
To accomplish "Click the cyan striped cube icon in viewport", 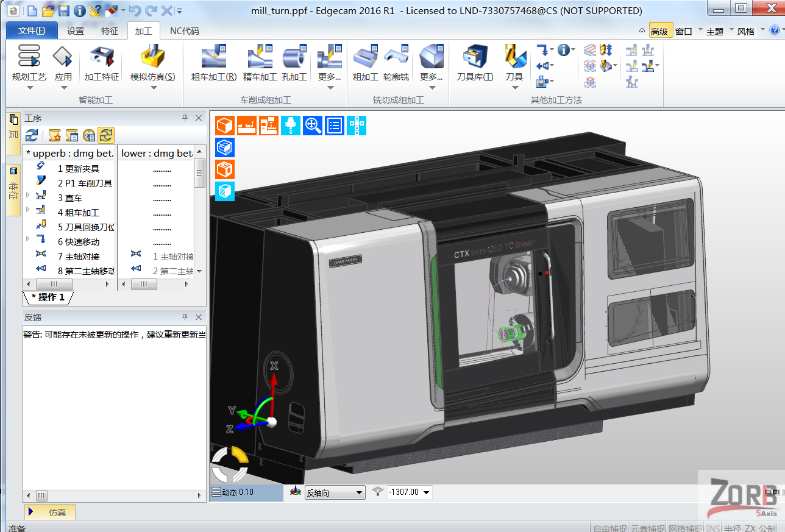I will point(225,191).
